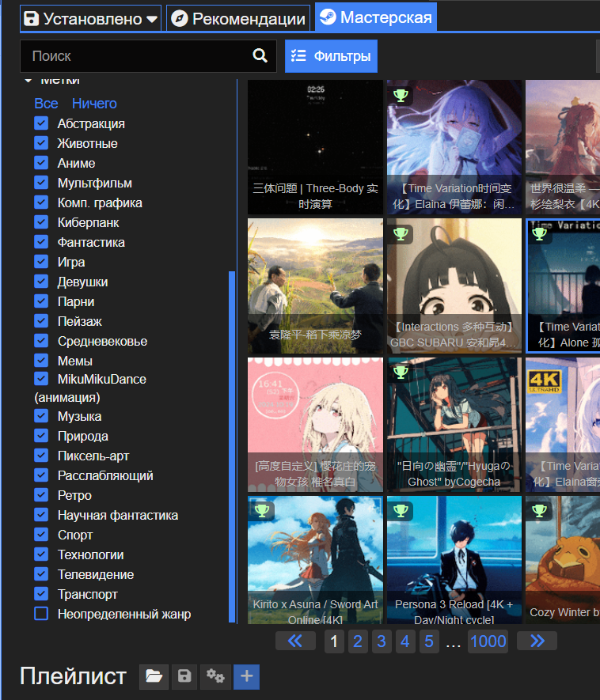Toggle the Пейзаж tag checkbox
The image size is (600, 700).
click(x=41, y=320)
